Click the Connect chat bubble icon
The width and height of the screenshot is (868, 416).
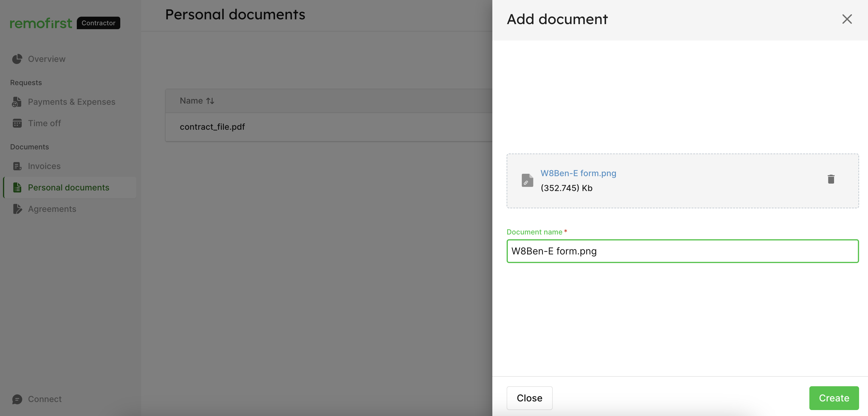coord(17,399)
